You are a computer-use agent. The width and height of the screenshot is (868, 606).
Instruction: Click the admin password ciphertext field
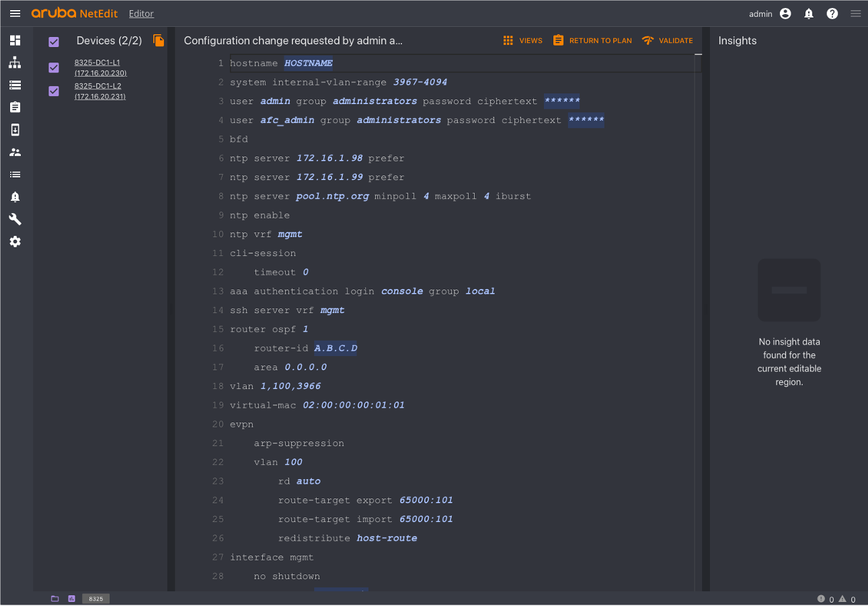pos(562,101)
